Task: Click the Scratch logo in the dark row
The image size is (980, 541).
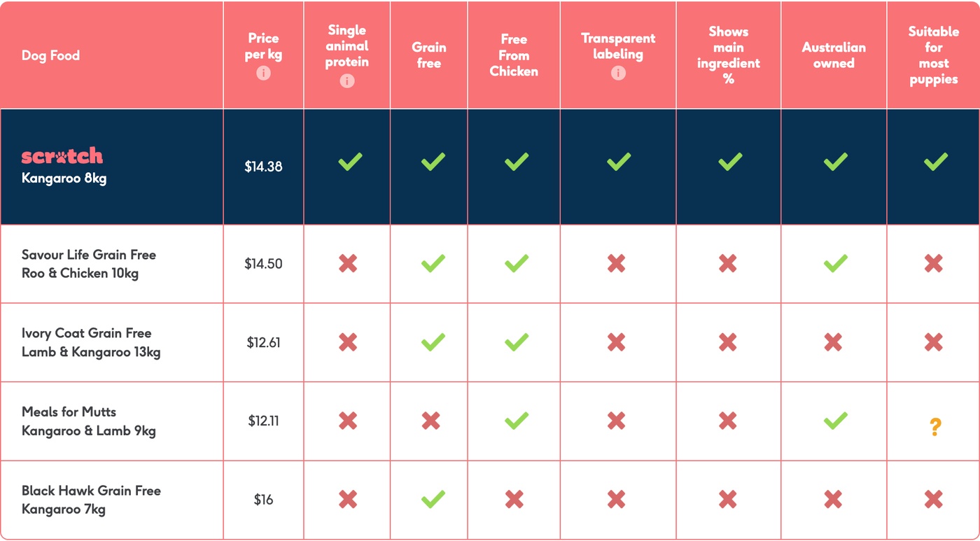Action: (x=62, y=156)
